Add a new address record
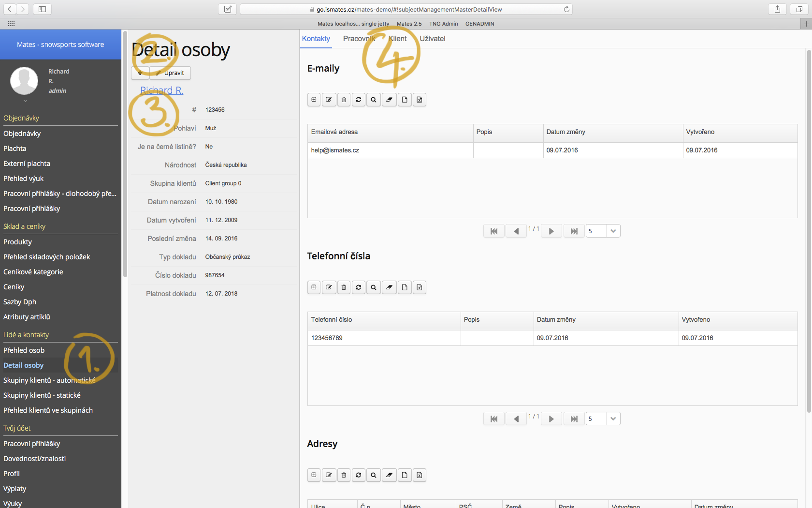Screen dimensions: 812x508 (x=314, y=475)
